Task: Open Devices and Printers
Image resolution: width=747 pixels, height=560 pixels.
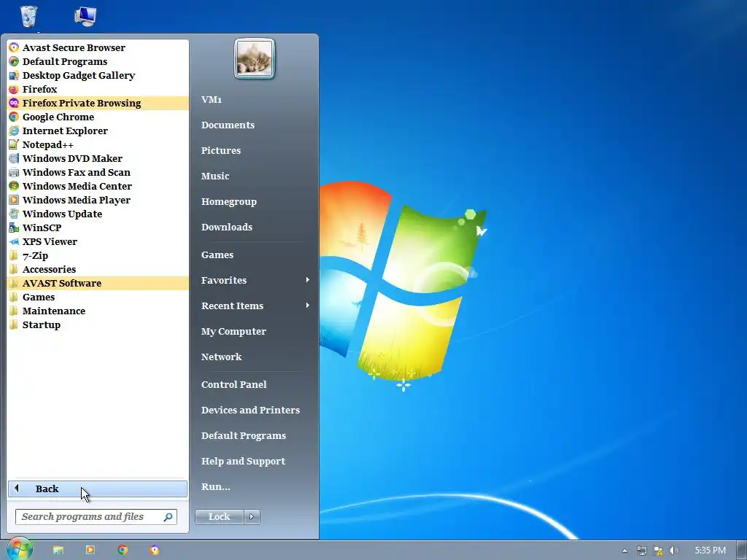Action: [251, 410]
